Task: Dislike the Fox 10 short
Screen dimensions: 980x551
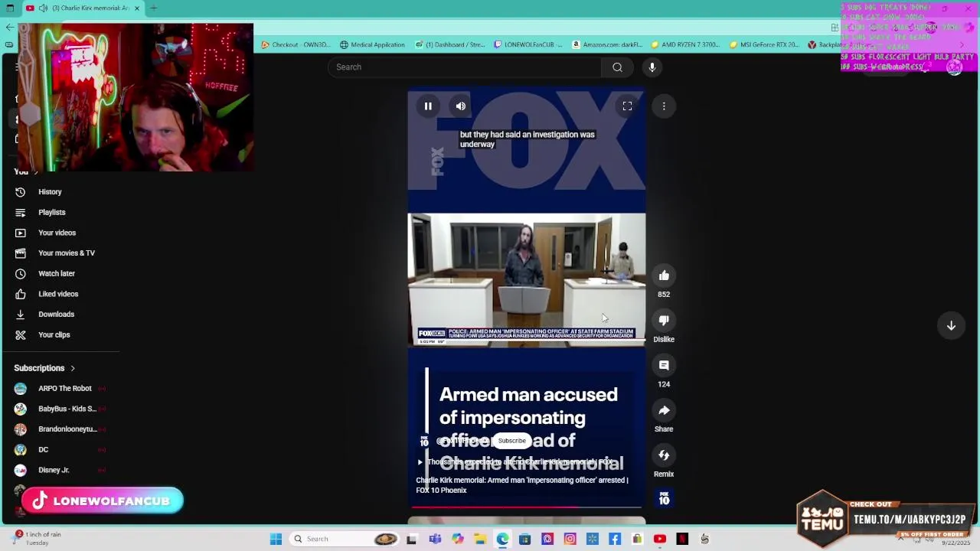Action: tap(664, 321)
